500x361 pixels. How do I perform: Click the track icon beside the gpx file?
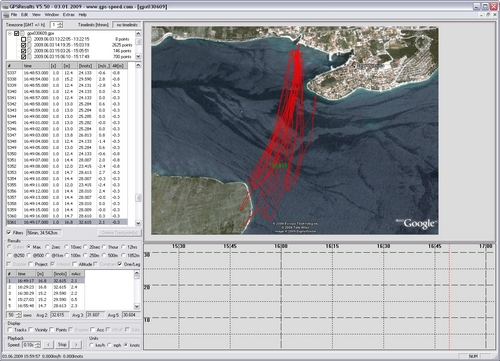point(23,33)
